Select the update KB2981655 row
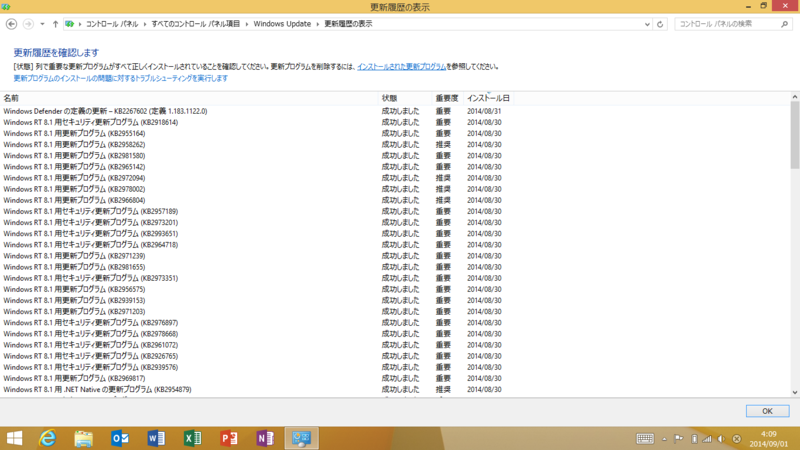Viewport: 800px width, 450px height. (255, 267)
